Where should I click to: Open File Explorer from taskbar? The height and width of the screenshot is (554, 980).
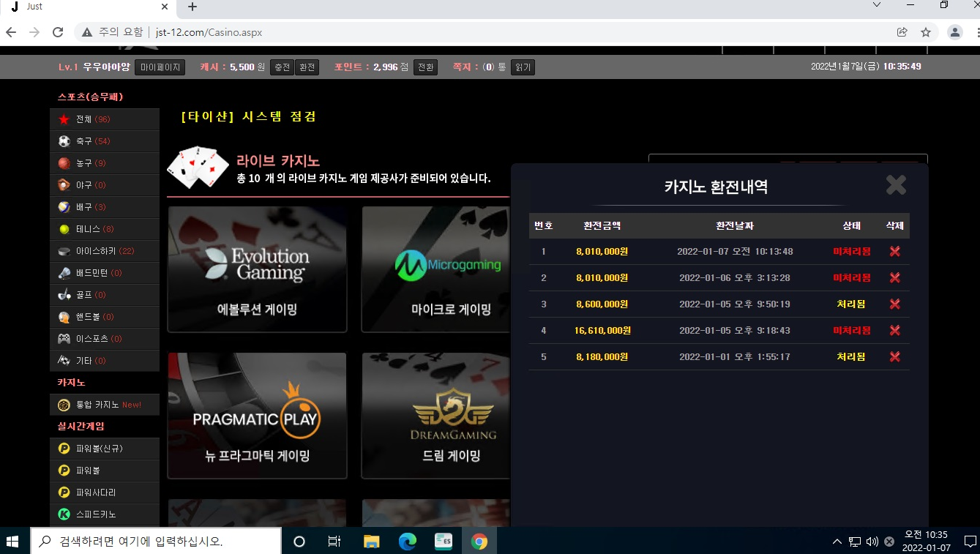click(372, 542)
